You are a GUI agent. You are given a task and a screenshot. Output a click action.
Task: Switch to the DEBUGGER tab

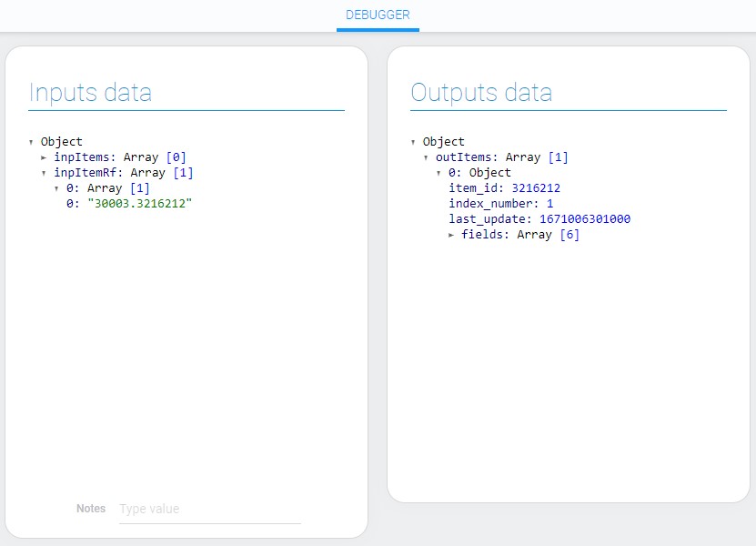pos(378,15)
